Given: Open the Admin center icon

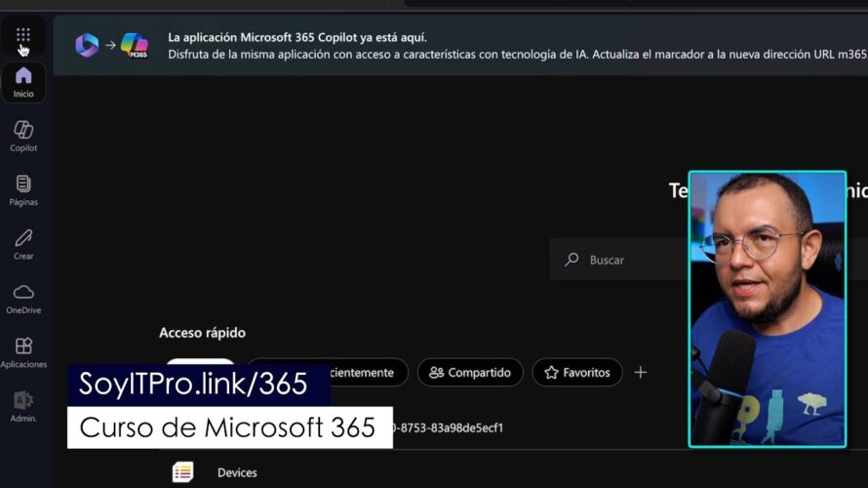Looking at the screenshot, I should point(23,406).
